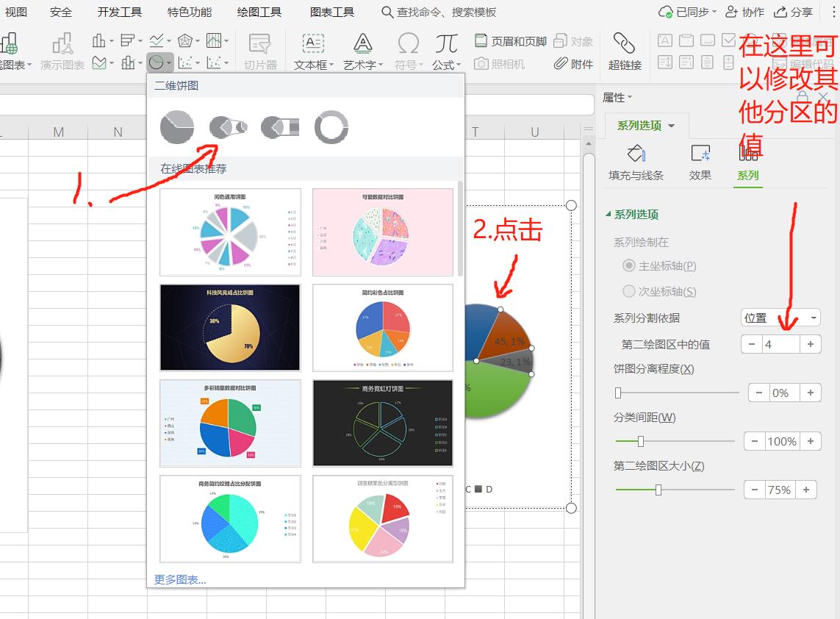Increase 饼图分离程度 with plus button
This screenshot has width=840, height=619.
click(x=811, y=393)
